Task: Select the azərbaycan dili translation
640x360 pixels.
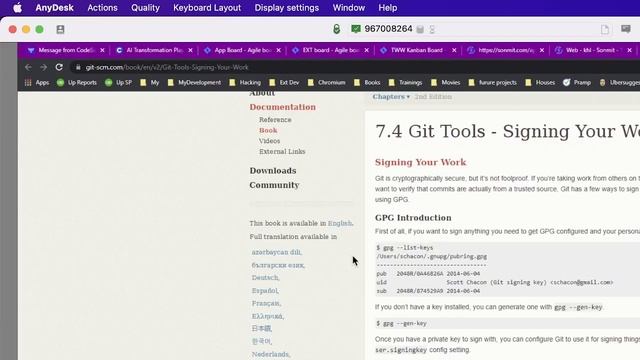Action: 276,252
